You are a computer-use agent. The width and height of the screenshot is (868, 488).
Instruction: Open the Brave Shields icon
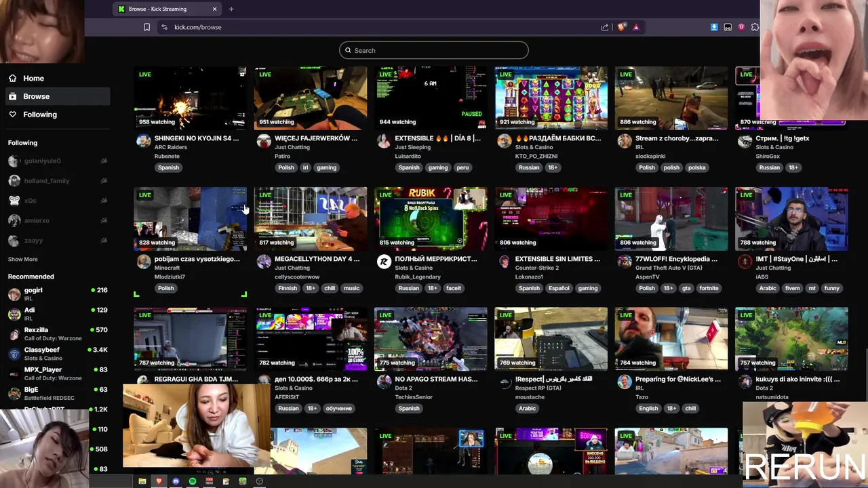620,27
